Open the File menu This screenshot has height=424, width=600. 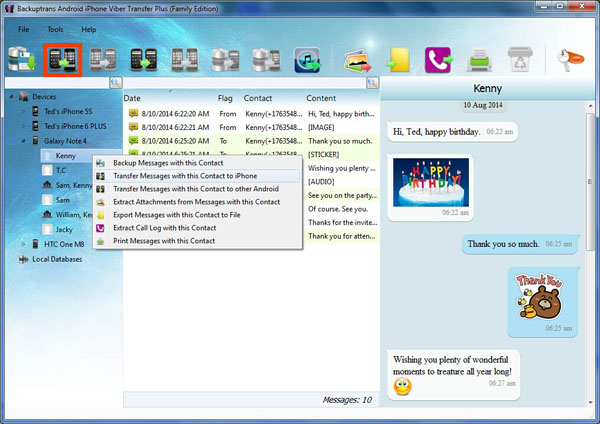pyautogui.click(x=23, y=29)
